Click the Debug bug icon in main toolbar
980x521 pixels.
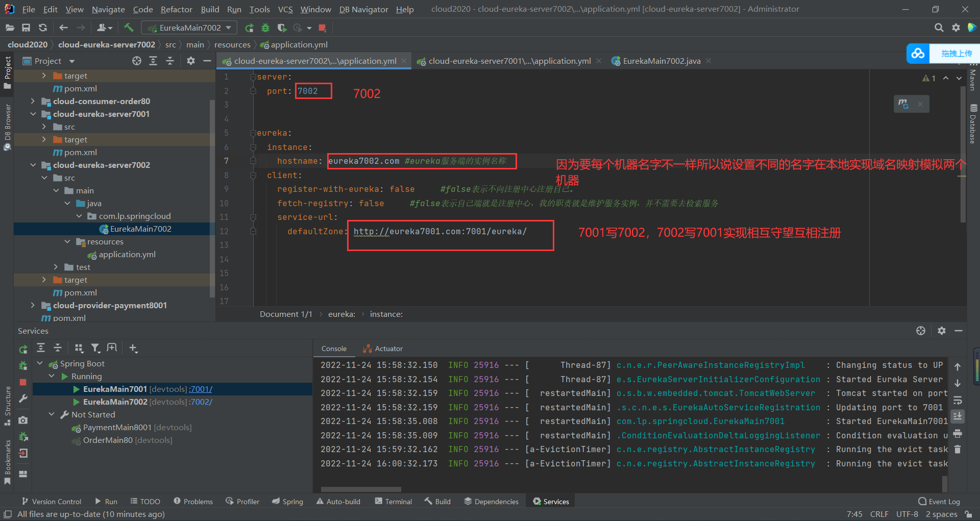point(265,28)
